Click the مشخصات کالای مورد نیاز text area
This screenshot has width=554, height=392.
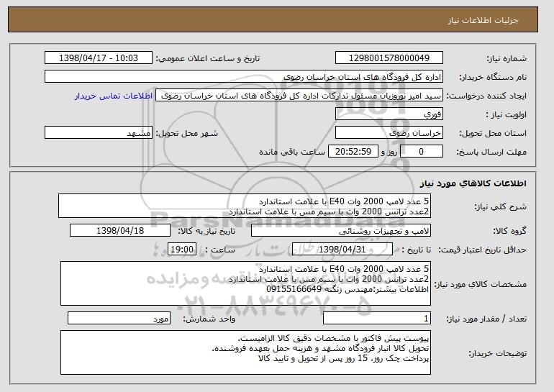tap(245, 283)
